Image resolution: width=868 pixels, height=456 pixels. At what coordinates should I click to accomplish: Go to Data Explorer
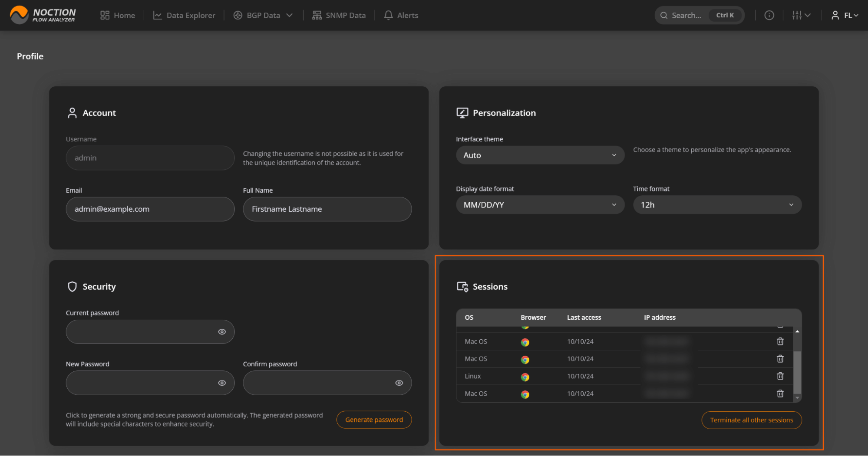pos(184,15)
